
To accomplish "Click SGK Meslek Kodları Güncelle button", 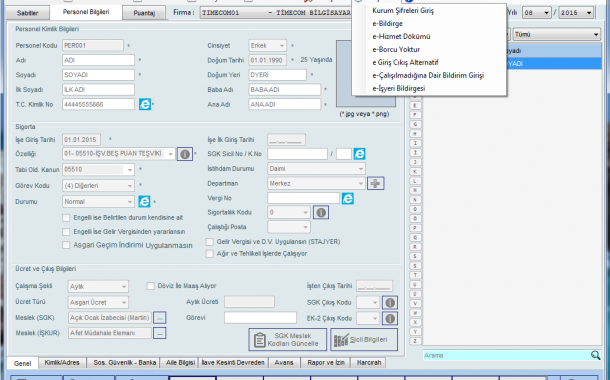I will (287, 340).
